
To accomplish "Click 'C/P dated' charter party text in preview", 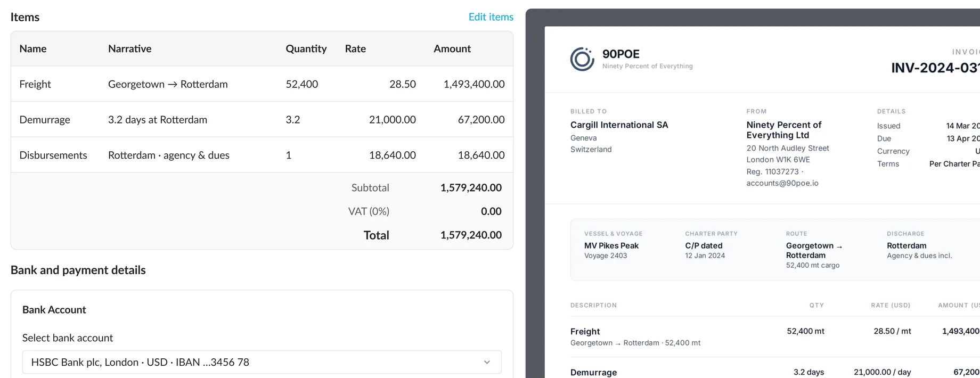I will [x=704, y=245].
